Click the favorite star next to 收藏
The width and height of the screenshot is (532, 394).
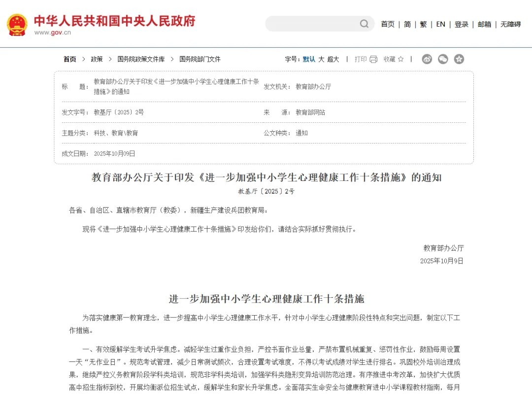coord(400,59)
